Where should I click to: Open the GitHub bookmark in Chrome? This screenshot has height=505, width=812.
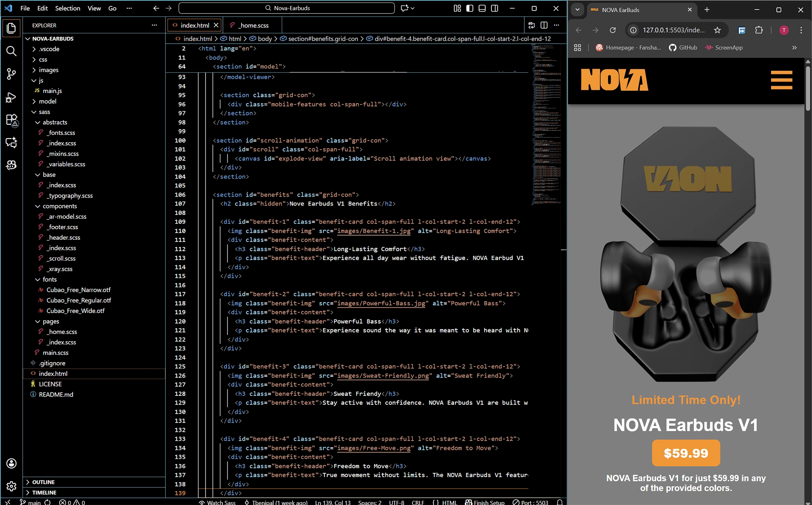click(683, 47)
